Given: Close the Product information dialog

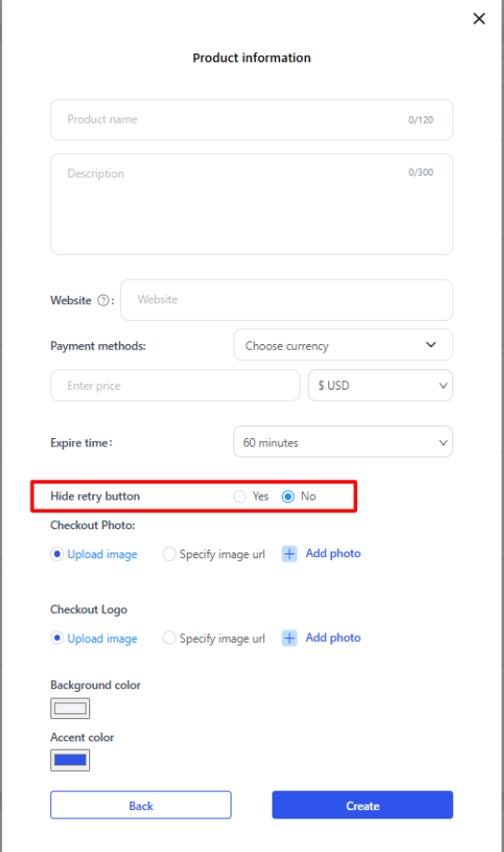Looking at the screenshot, I should click(x=479, y=19).
